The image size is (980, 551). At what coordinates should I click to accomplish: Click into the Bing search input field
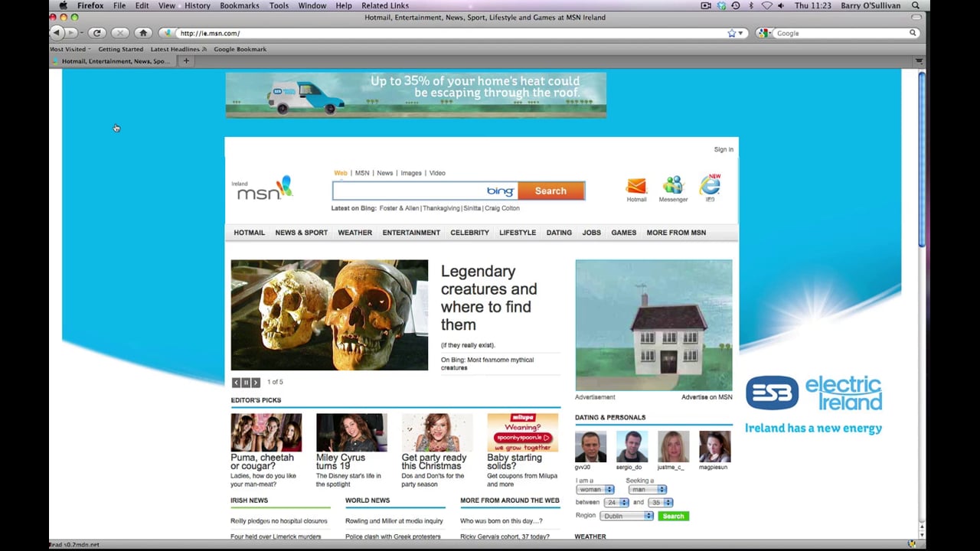click(x=424, y=191)
